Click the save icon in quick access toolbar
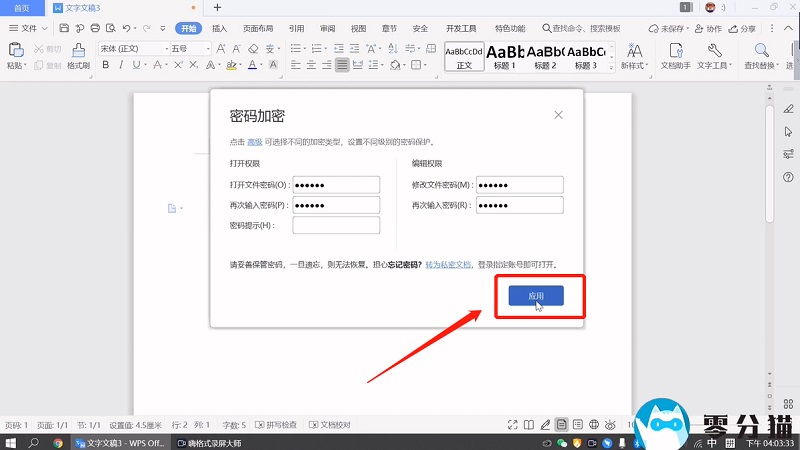The image size is (800, 450). click(x=65, y=29)
